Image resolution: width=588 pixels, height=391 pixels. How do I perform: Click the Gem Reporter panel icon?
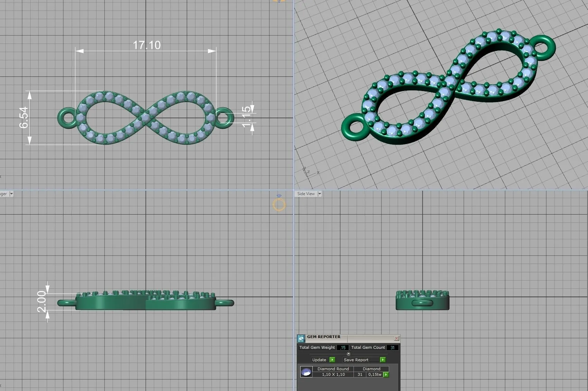pos(301,338)
